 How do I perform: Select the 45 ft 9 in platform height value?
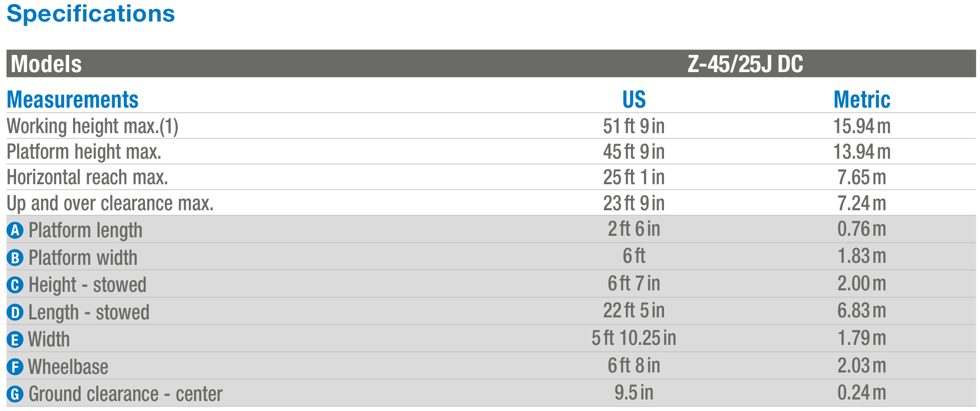coord(634,152)
